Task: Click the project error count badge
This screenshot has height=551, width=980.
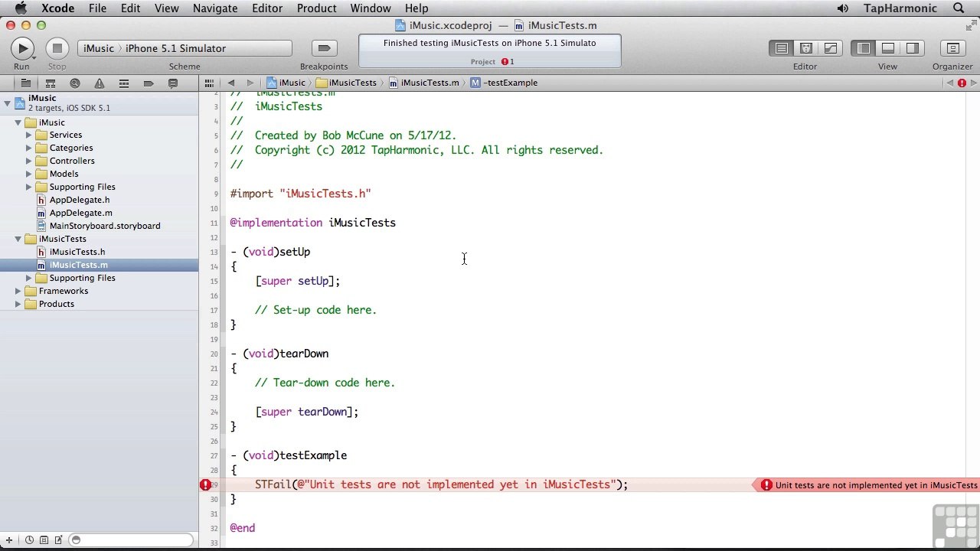Action: 508,62
